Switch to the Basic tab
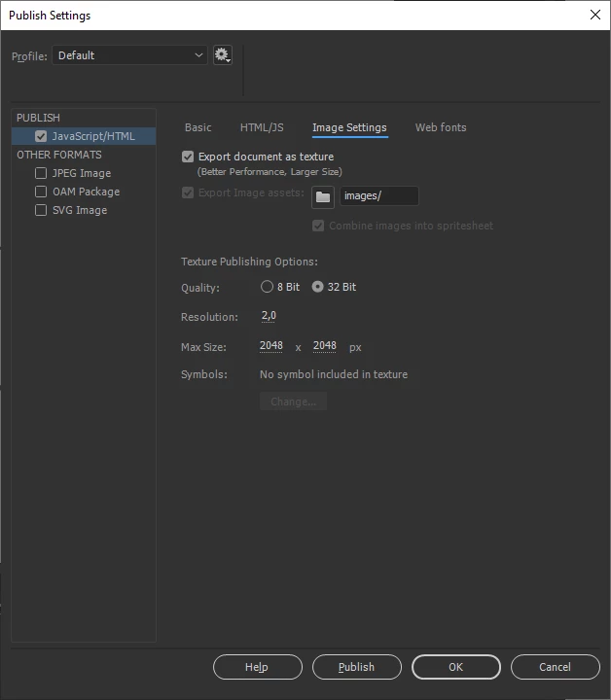Viewport: 611px width, 700px height. click(x=198, y=127)
